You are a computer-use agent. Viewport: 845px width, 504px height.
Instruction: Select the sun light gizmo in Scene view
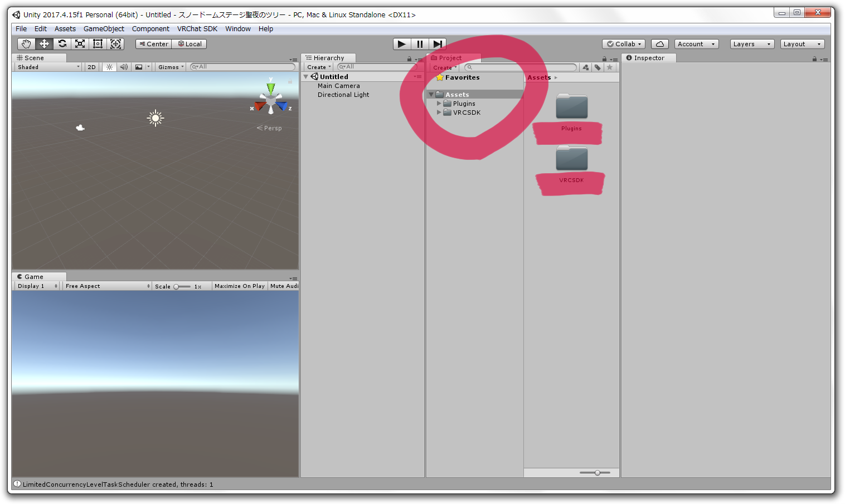coord(156,118)
